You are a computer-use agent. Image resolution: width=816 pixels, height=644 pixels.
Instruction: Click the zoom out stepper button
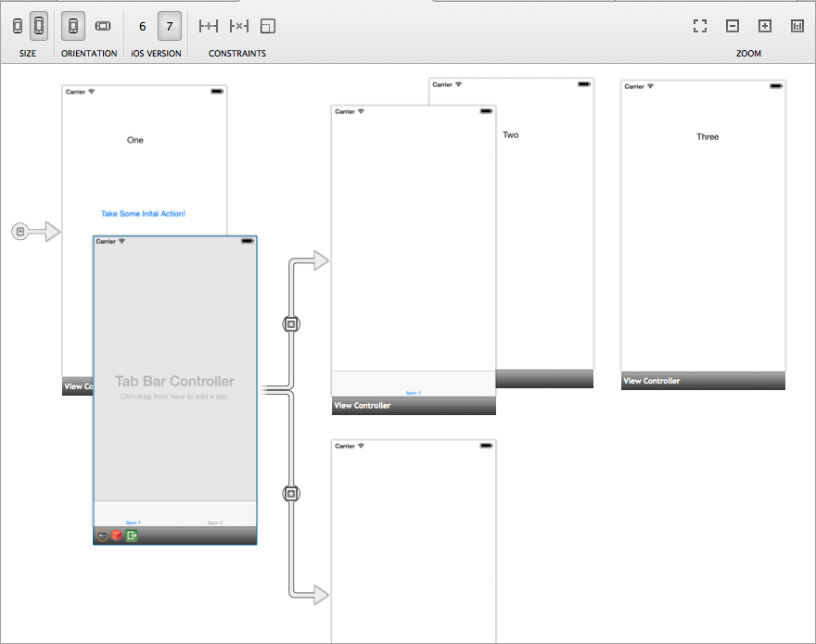click(x=732, y=26)
